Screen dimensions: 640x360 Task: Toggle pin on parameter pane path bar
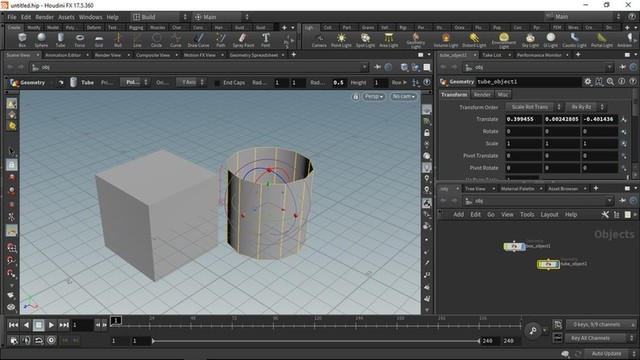pyautogui.click(x=622, y=67)
